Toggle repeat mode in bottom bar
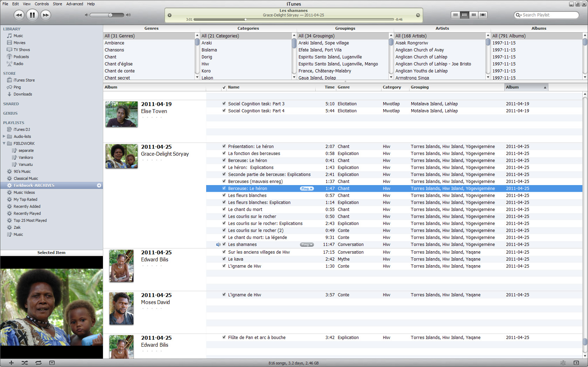The image size is (588, 367). 38,363
